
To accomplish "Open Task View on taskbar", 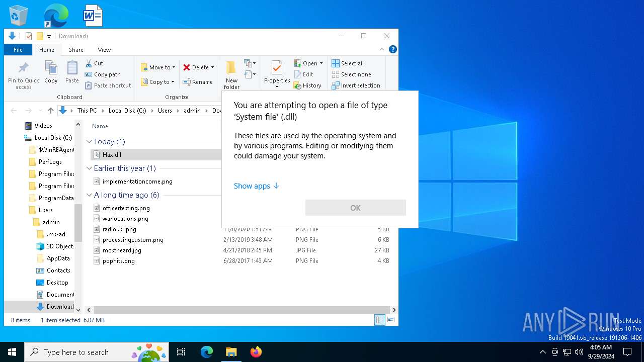I will pyautogui.click(x=181, y=352).
